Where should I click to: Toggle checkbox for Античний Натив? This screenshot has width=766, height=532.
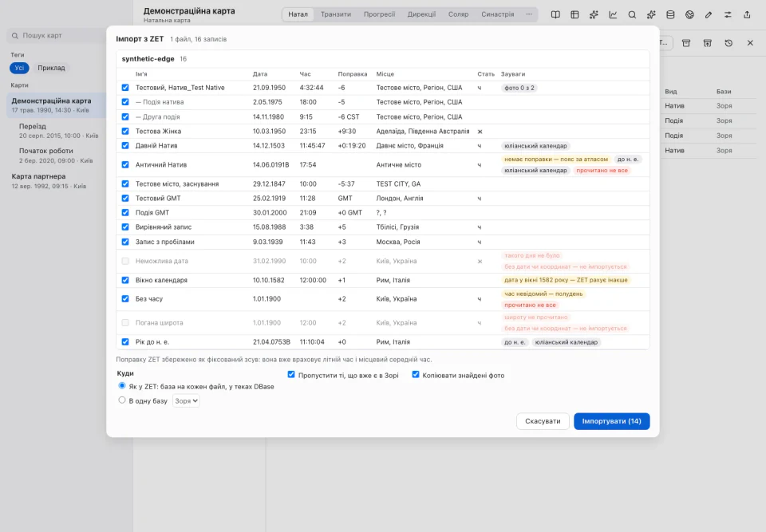click(125, 164)
